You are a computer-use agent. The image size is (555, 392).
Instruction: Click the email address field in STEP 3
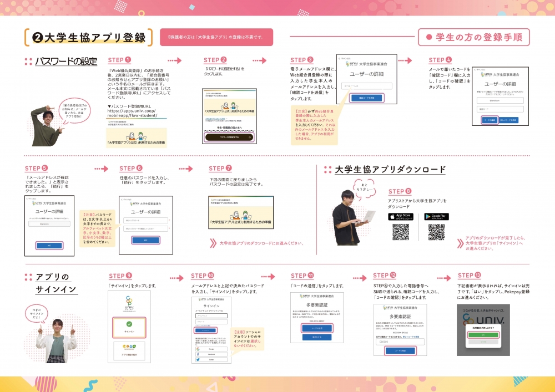pos(367,86)
